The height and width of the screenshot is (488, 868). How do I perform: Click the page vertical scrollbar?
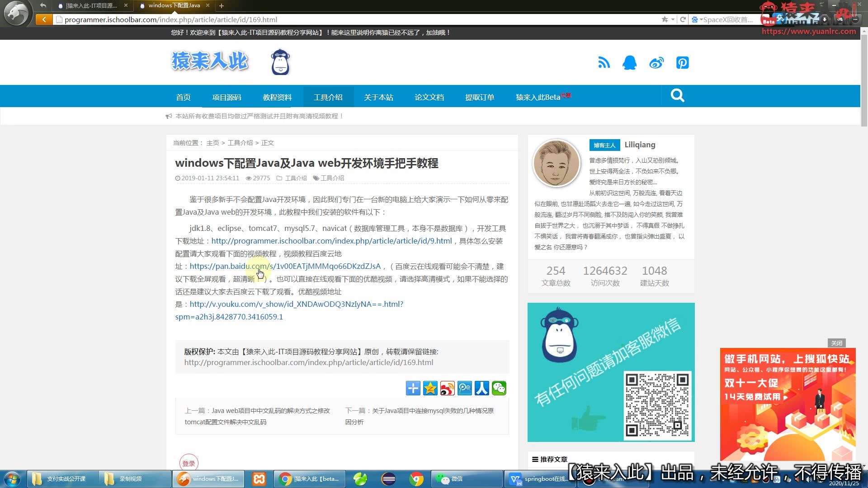click(864, 81)
